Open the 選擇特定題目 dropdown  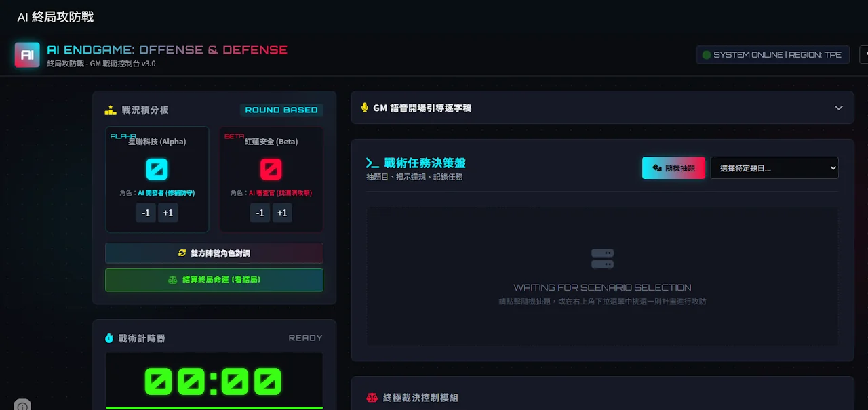pyautogui.click(x=774, y=168)
